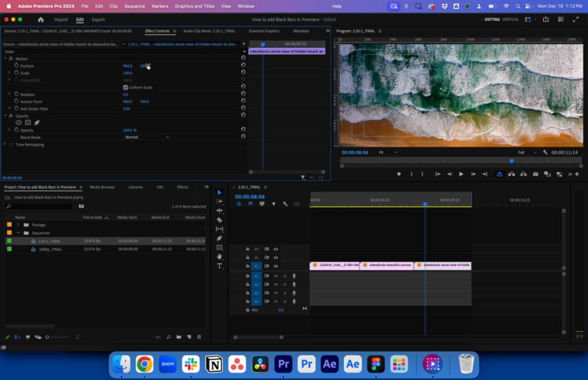Solo audio track A2
588x380 pixels.
coord(285,285)
